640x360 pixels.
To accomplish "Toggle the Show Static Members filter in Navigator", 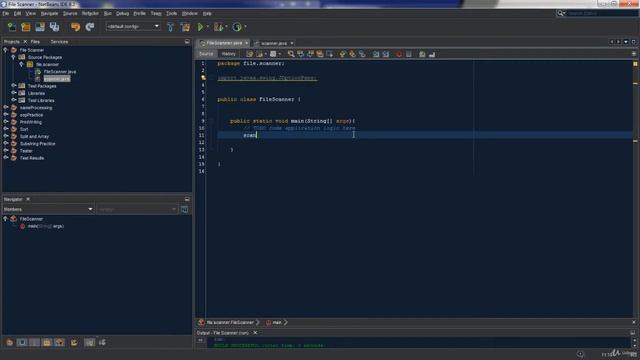I will 35,342.
